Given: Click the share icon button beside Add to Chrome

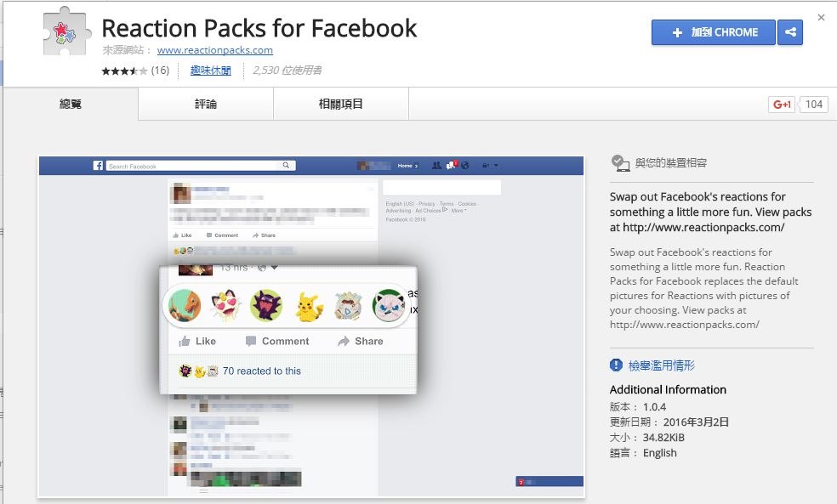Looking at the screenshot, I should click(790, 32).
